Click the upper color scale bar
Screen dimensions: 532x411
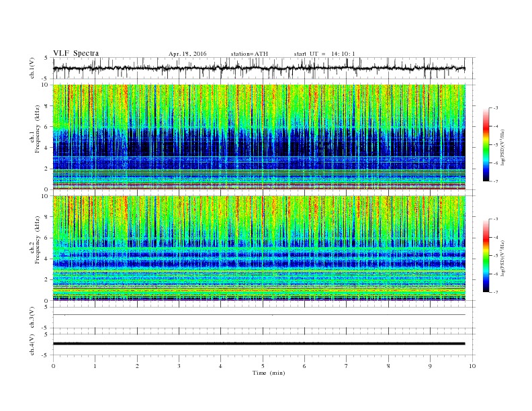point(486,144)
